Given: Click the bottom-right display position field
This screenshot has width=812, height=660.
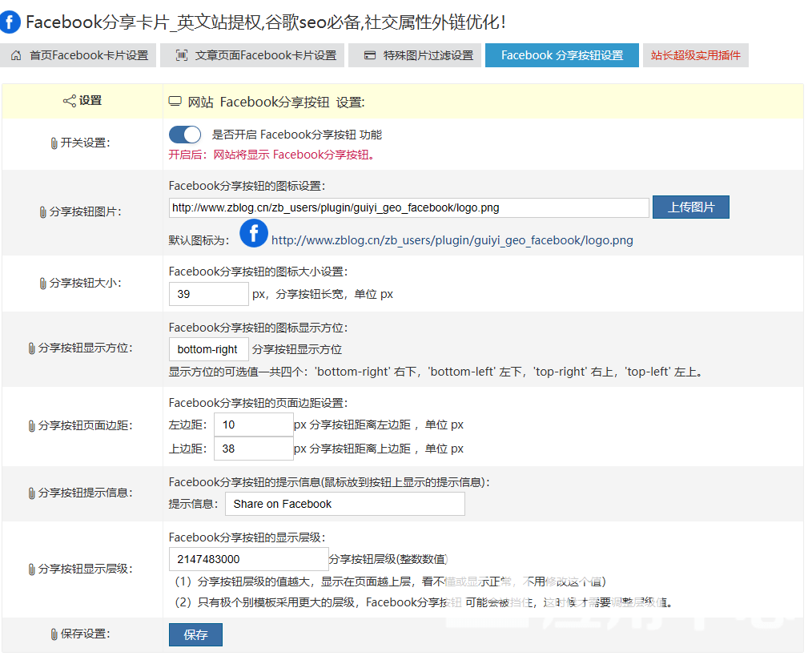Looking at the screenshot, I should click(x=208, y=349).
